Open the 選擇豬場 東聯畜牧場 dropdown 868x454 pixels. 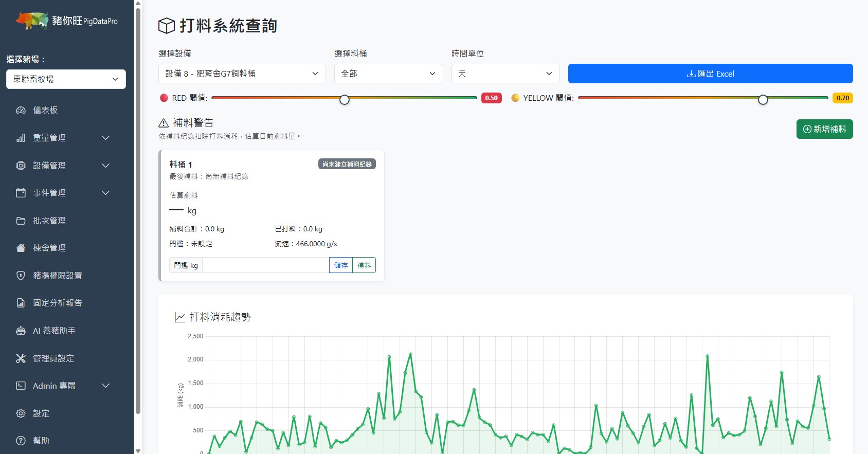click(66, 79)
